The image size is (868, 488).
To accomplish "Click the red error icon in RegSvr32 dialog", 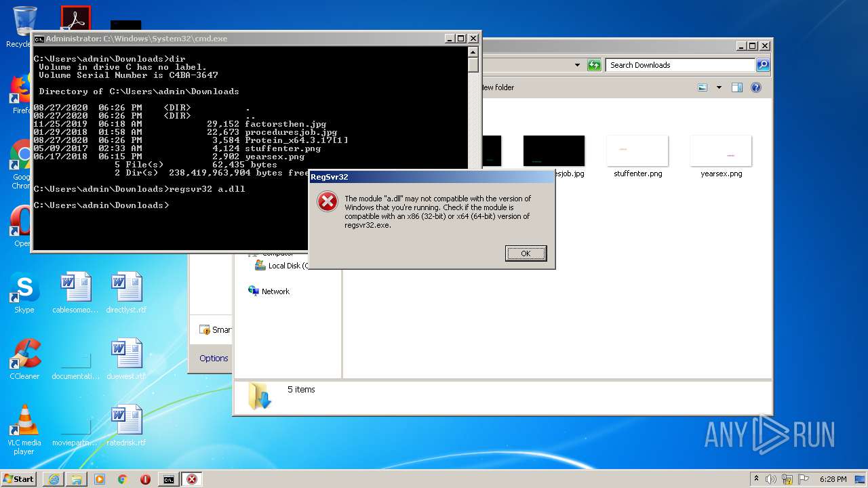I will pyautogui.click(x=328, y=201).
